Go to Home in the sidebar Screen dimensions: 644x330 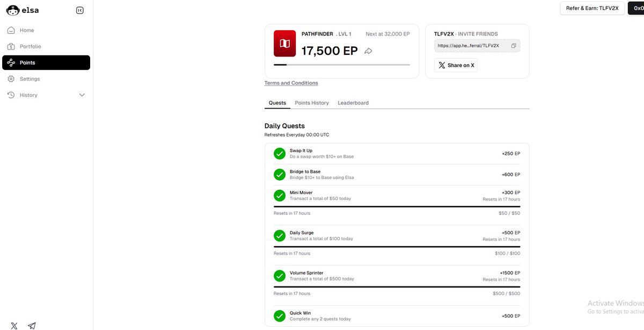click(46, 30)
